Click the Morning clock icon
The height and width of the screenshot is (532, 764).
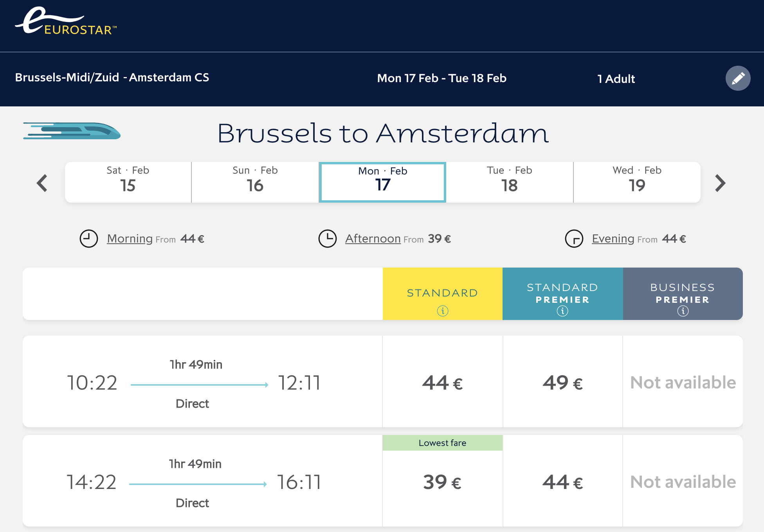click(89, 238)
